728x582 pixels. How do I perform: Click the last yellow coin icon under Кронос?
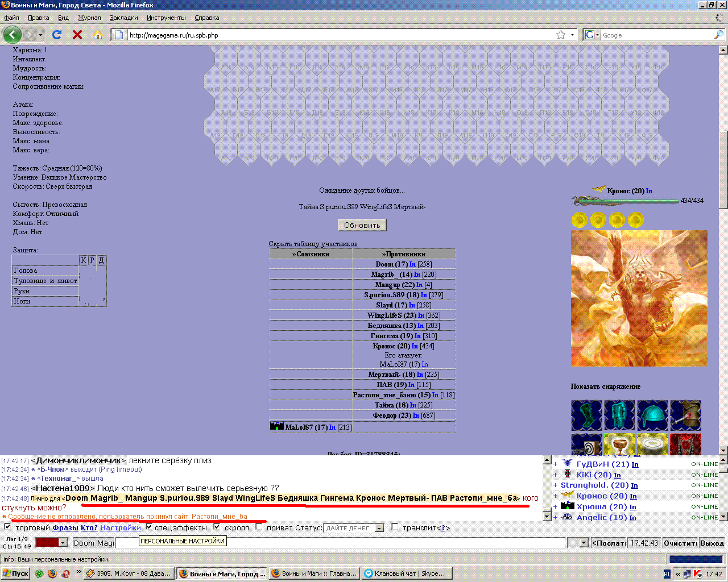(635, 219)
